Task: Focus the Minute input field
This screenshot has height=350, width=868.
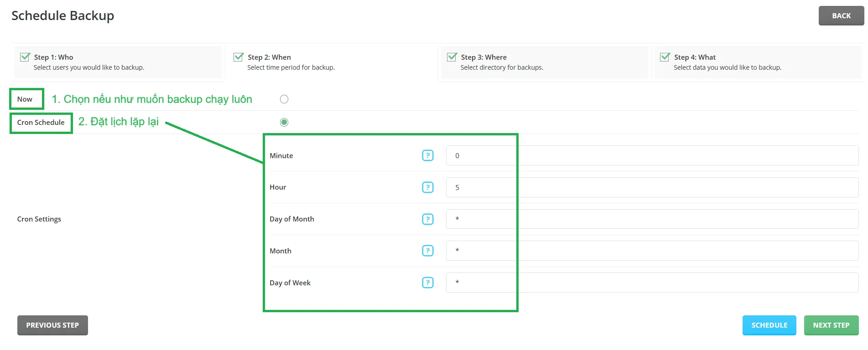Action: [652, 155]
